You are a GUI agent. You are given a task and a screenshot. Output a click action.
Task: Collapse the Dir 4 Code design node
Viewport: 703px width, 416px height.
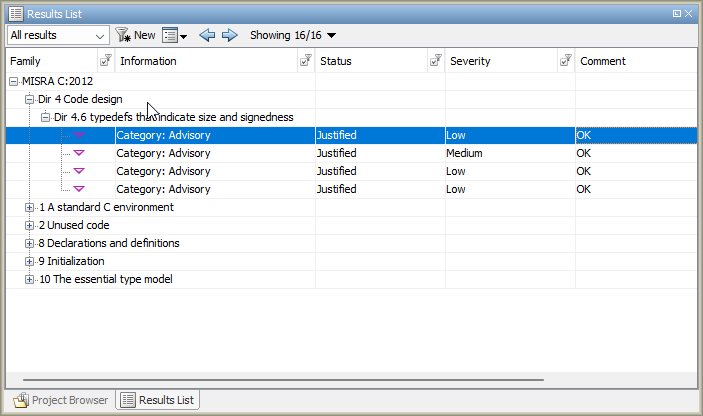click(x=29, y=99)
